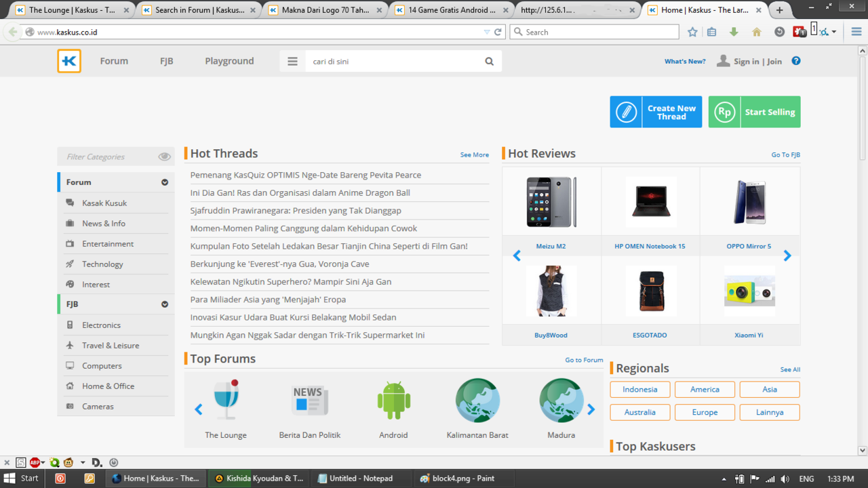Advance the Top Forums carousel right arrow
Image resolution: width=868 pixels, height=488 pixels.
[591, 409]
